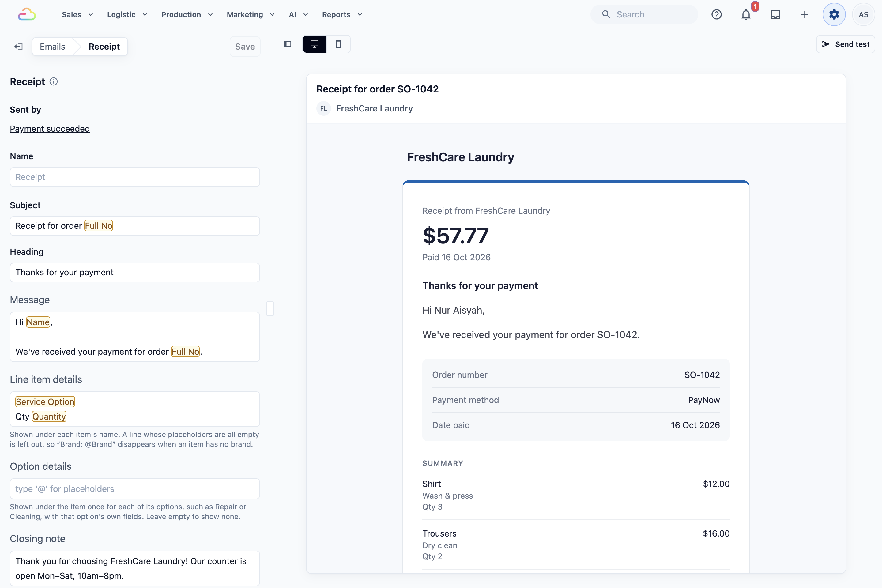
Task: Click the info icon next to Receipt
Action: point(54,82)
